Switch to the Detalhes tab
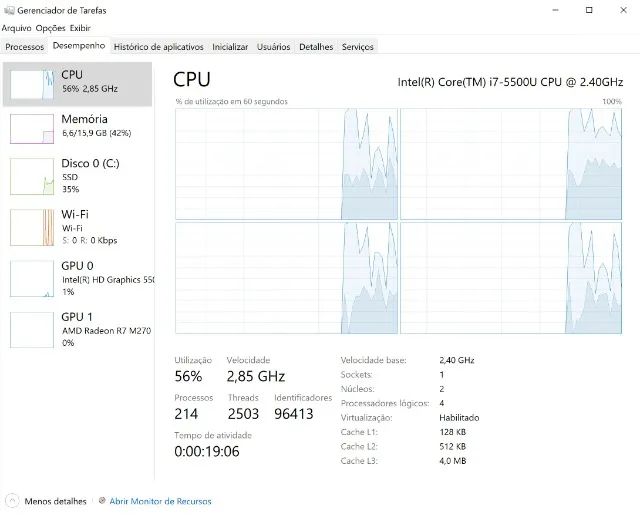This screenshot has width=640, height=517. click(x=316, y=47)
